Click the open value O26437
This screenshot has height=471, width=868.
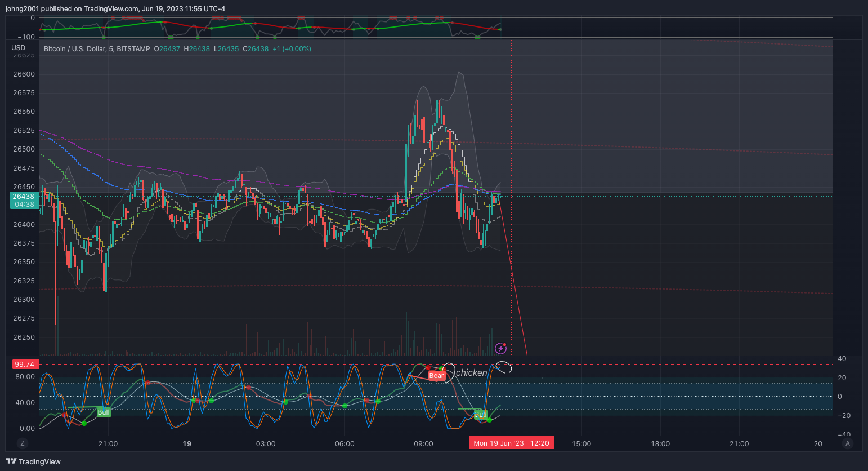167,49
